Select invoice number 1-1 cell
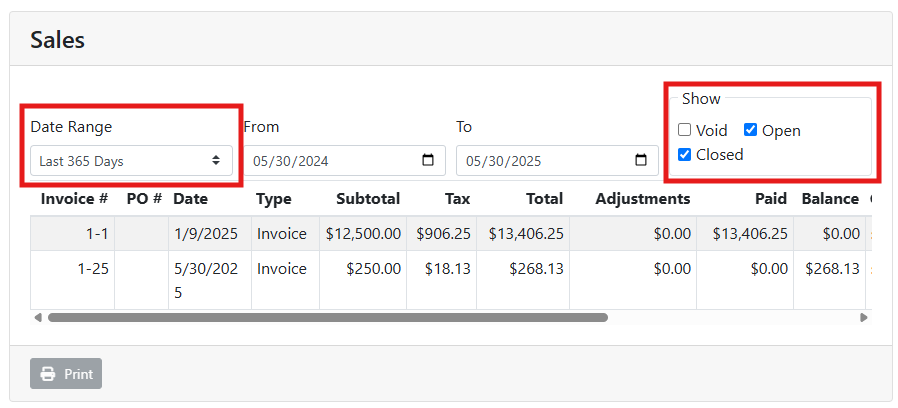Image resolution: width=898 pixels, height=408 pixels. pyautogui.click(x=73, y=233)
